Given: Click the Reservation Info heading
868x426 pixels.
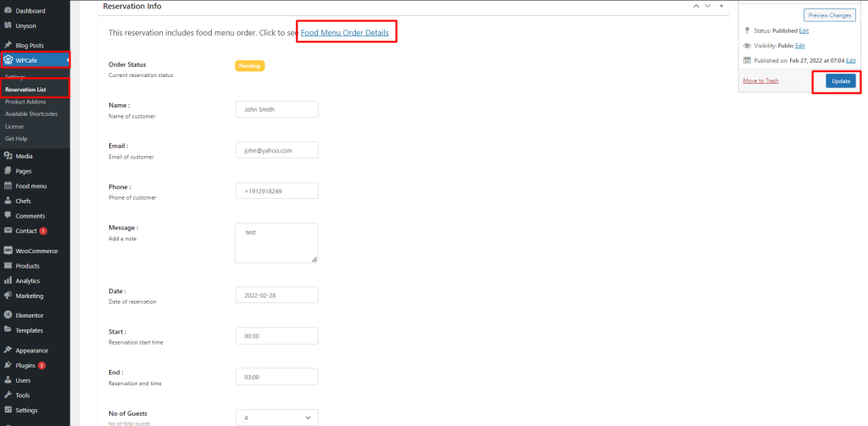Looking at the screenshot, I should click(x=132, y=6).
